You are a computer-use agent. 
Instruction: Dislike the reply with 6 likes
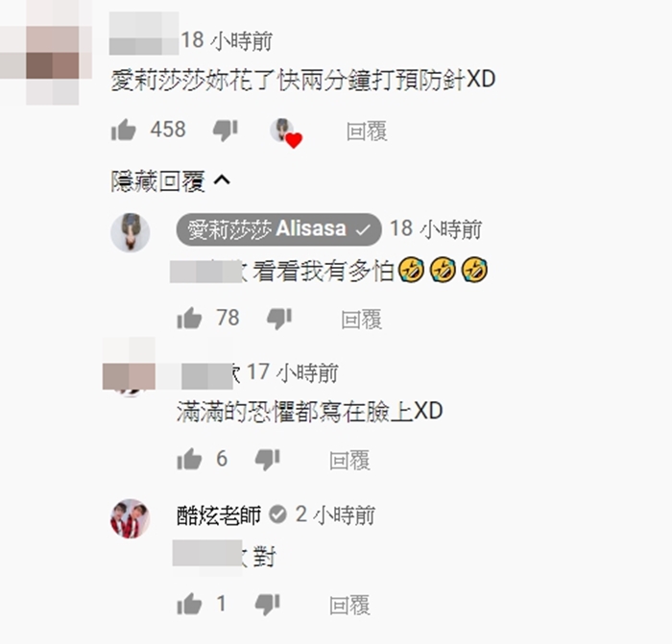pyautogui.click(x=267, y=460)
